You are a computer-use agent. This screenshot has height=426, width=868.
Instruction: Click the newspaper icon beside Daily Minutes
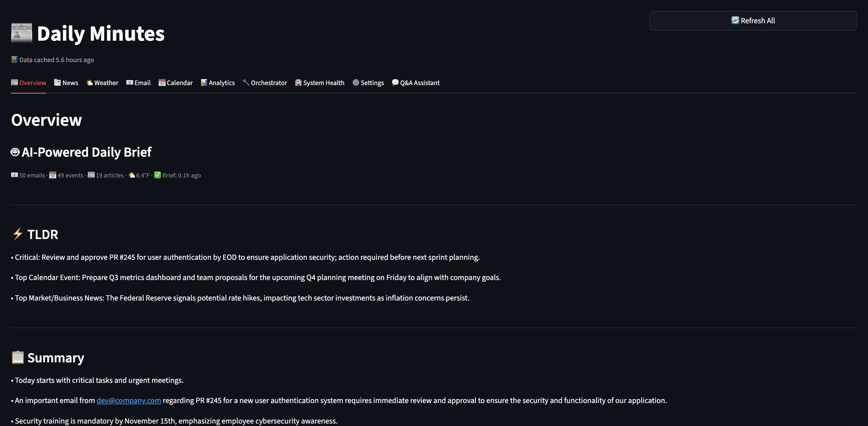[x=22, y=33]
